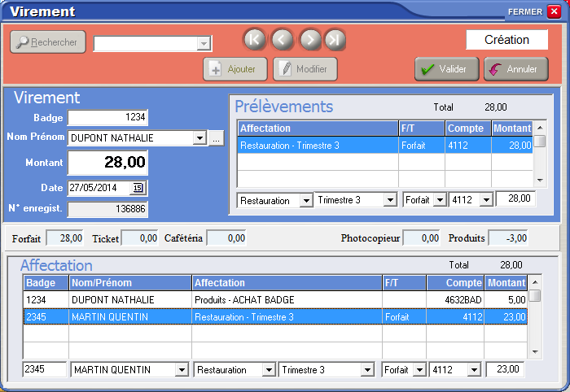Click the 5,00 montant cell

506,300
